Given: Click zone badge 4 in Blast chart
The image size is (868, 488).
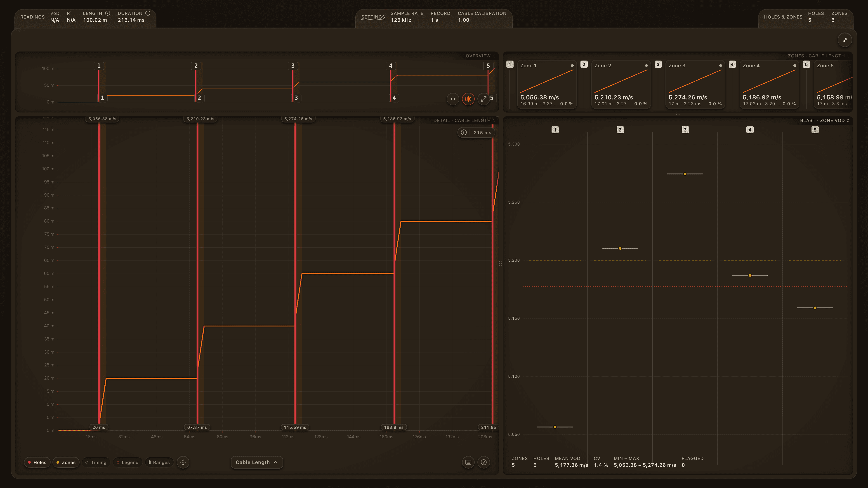Looking at the screenshot, I should pyautogui.click(x=750, y=130).
